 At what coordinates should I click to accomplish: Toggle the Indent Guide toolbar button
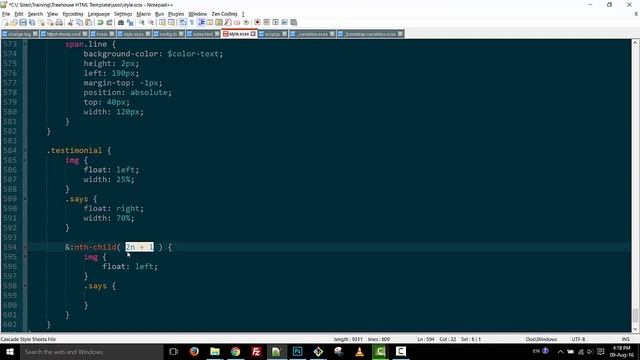coord(201,22)
